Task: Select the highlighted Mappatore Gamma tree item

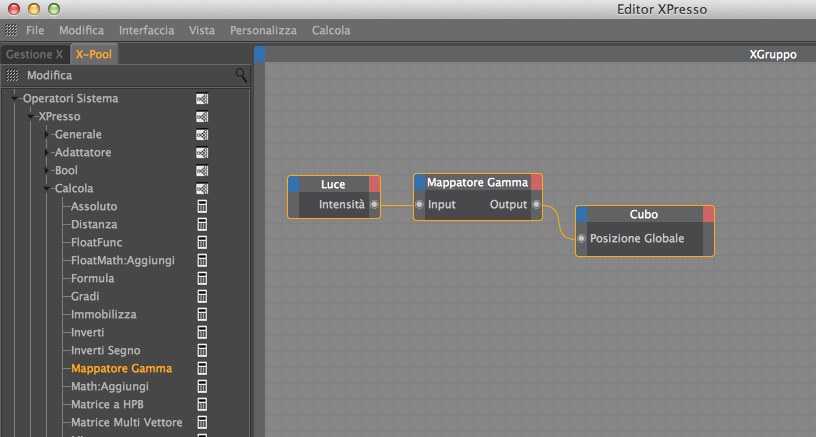Action: [x=121, y=368]
